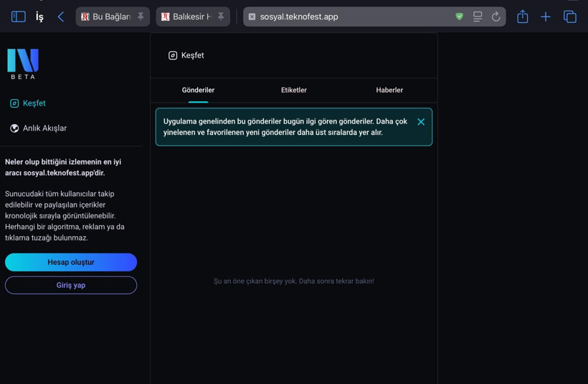This screenshot has height=384, width=588.
Task: Open the İş tab group label
Action: coord(39,17)
